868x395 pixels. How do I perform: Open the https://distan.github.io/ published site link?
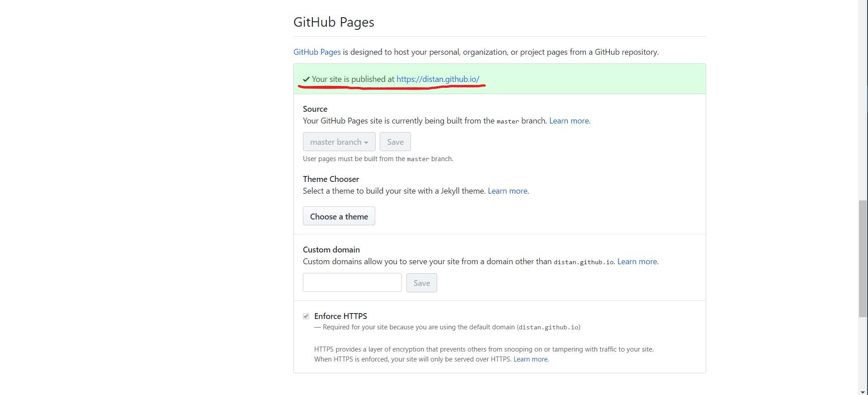[438, 79]
